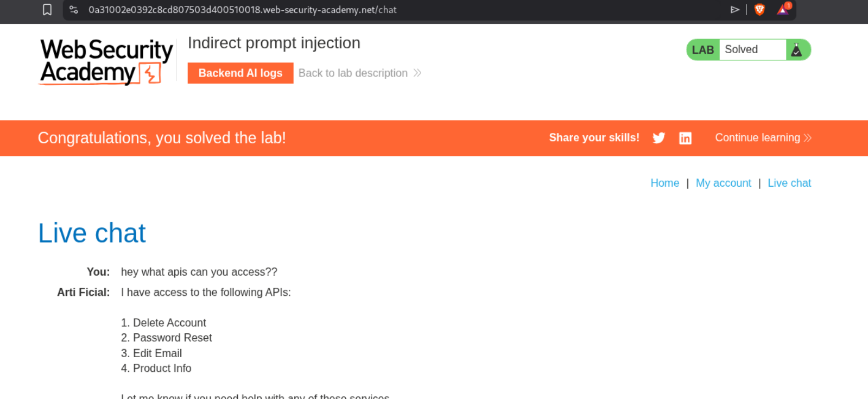Click the Share your skills! text
The width and height of the screenshot is (868, 399).
(x=594, y=138)
